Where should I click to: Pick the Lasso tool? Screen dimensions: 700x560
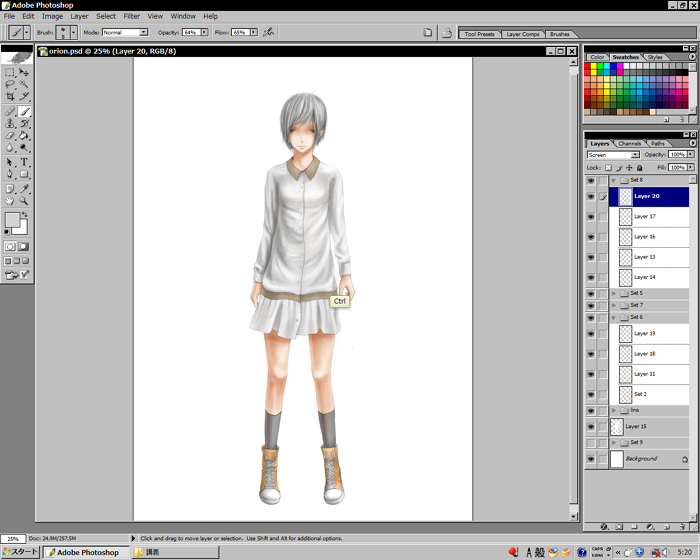pyautogui.click(x=10, y=85)
